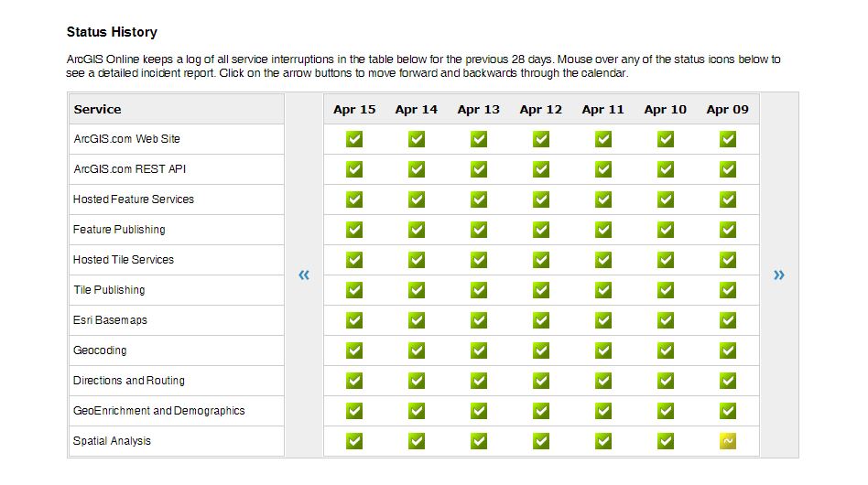Click Tile Publishing status checkmark for Apr 14
The image size is (868, 485).
tap(417, 290)
